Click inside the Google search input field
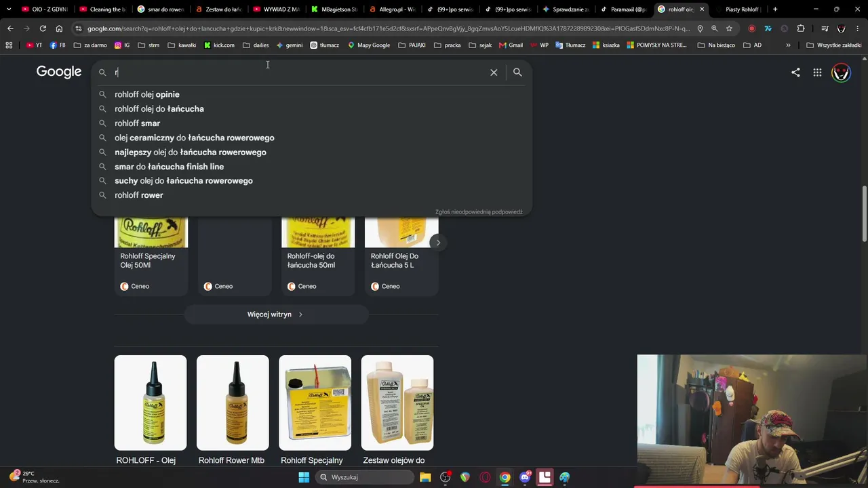Screen dimensions: 868x488 click(x=298, y=73)
